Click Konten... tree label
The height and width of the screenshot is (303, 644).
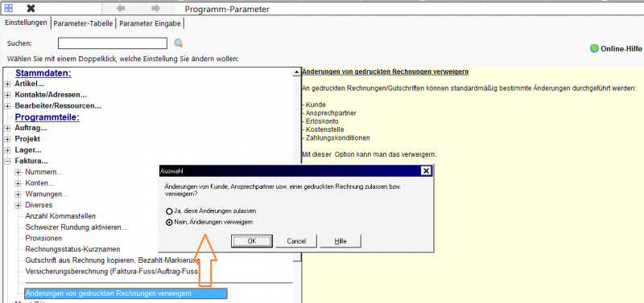click(x=39, y=183)
